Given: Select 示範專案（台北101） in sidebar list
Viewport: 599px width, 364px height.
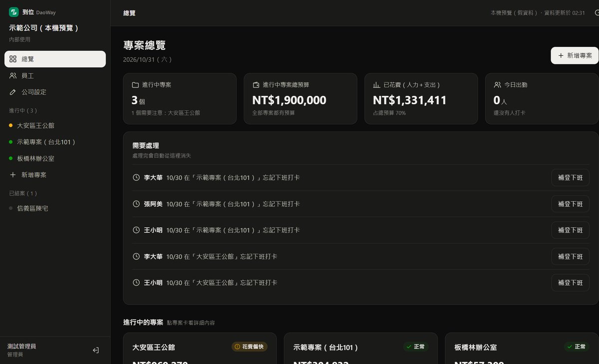Looking at the screenshot, I should pos(55,142).
